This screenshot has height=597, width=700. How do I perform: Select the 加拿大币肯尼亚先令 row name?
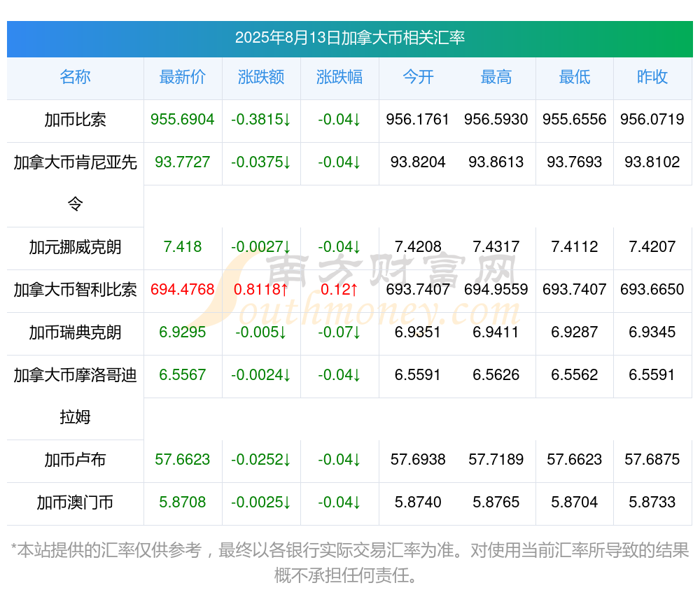75,183
